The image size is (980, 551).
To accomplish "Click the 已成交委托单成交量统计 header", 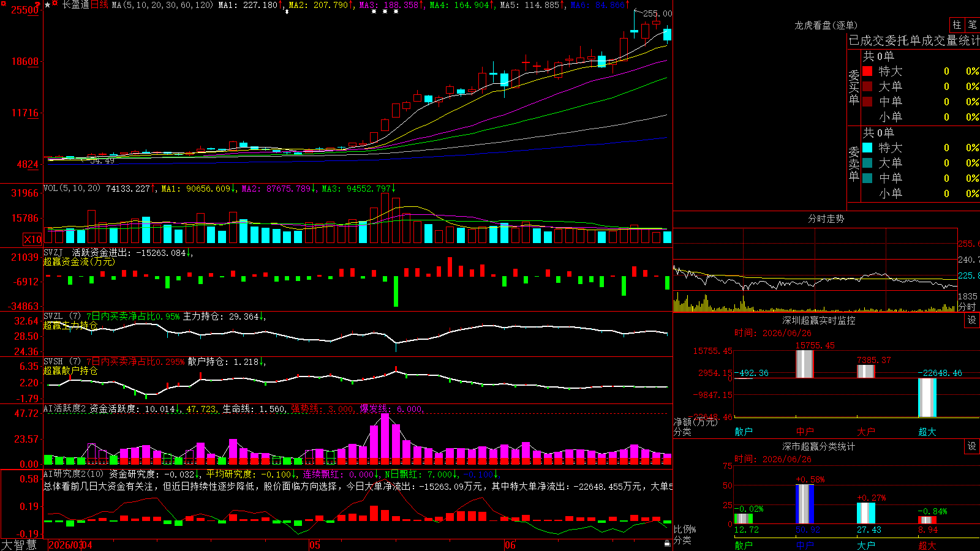I will [x=914, y=40].
